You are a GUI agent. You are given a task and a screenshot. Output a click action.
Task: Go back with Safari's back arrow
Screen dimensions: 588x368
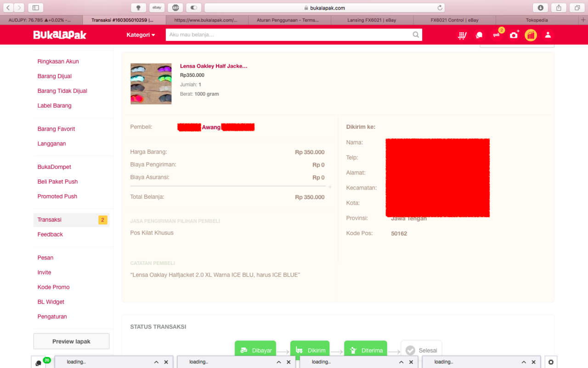pyautogui.click(x=8, y=7)
